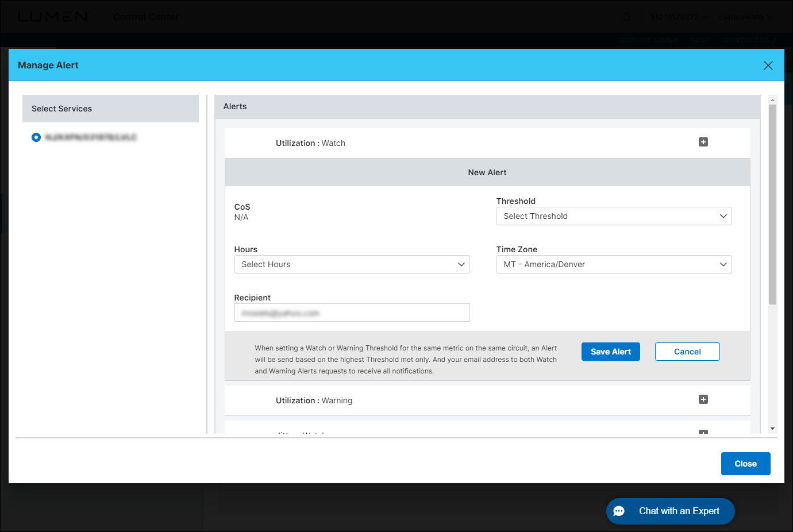The width and height of the screenshot is (793, 532).
Task: Click the Alerts section heading
Action: point(235,106)
